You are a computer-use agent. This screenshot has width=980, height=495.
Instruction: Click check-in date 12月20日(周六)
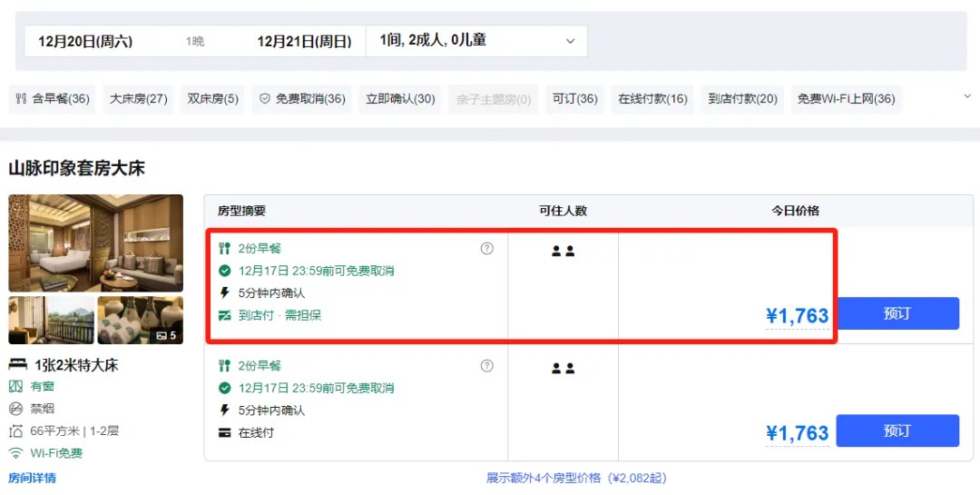click(85, 41)
